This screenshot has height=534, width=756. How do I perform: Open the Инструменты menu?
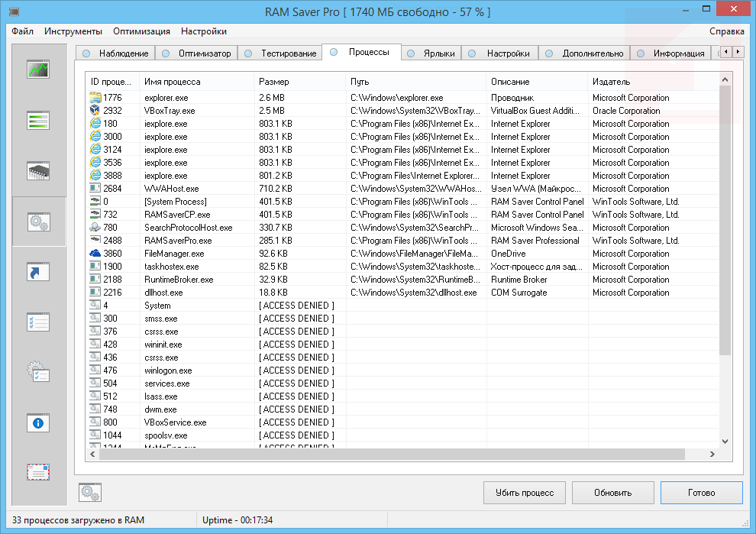tap(73, 31)
